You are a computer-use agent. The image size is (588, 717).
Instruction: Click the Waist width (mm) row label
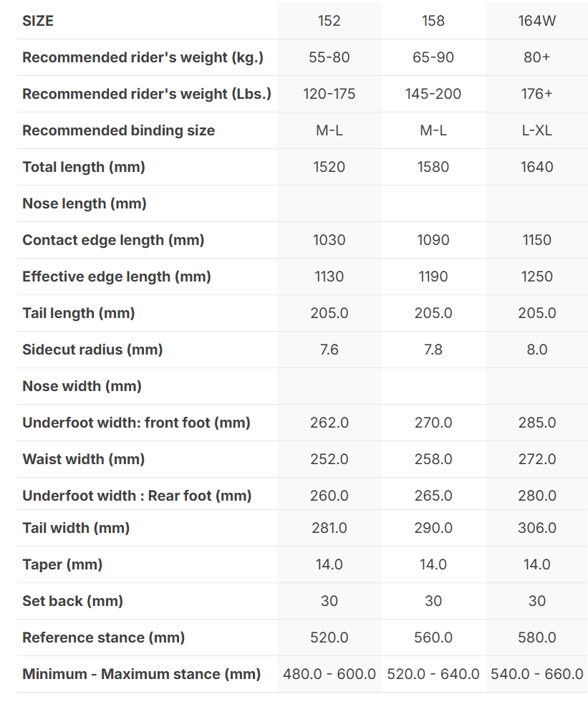click(84, 459)
